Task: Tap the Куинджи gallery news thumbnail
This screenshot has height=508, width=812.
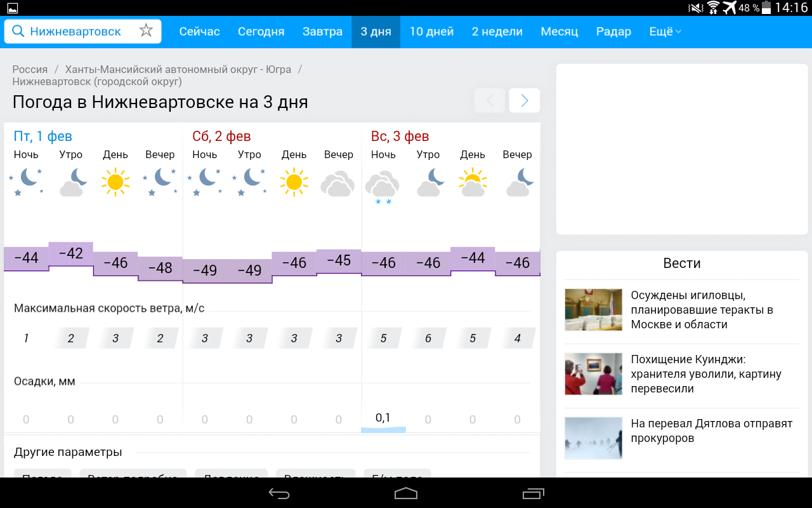Action: click(594, 374)
